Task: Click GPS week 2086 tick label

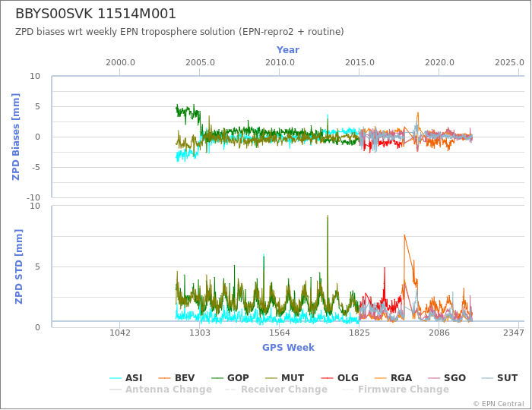Action: [x=439, y=333]
